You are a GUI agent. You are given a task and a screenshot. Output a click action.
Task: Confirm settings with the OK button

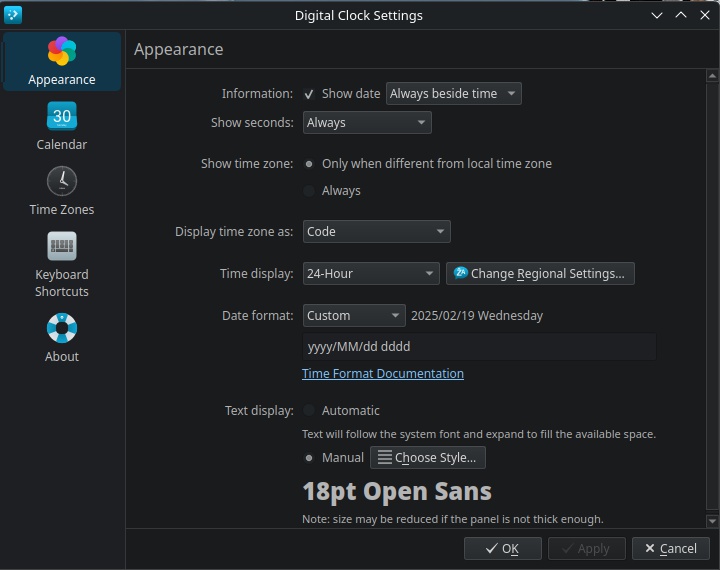(503, 548)
